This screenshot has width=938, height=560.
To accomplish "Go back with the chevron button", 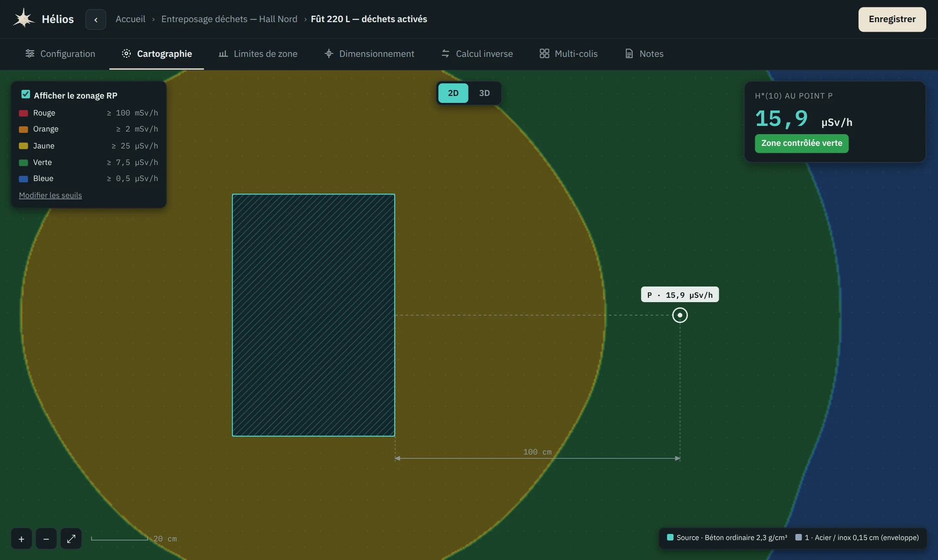I will click(96, 20).
